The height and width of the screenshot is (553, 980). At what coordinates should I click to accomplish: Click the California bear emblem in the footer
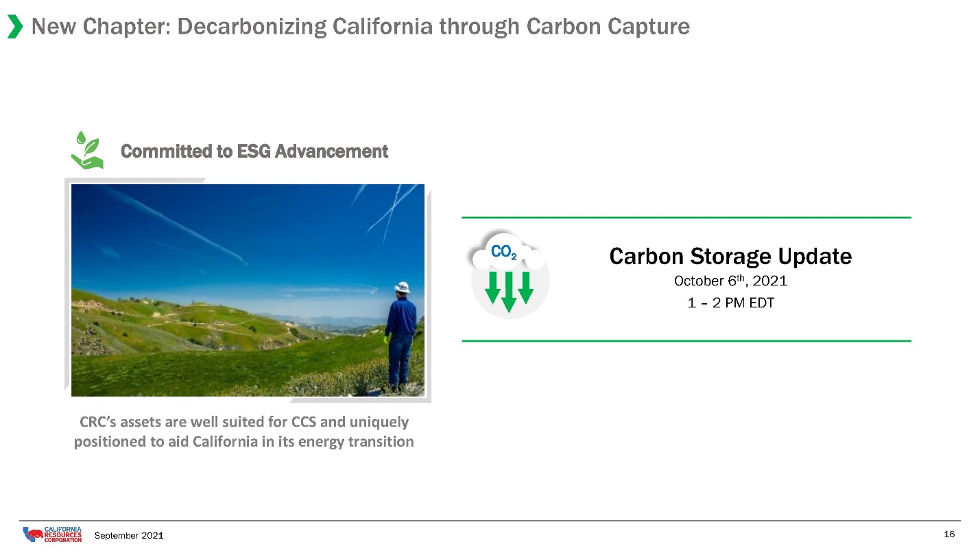click(x=32, y=534)
